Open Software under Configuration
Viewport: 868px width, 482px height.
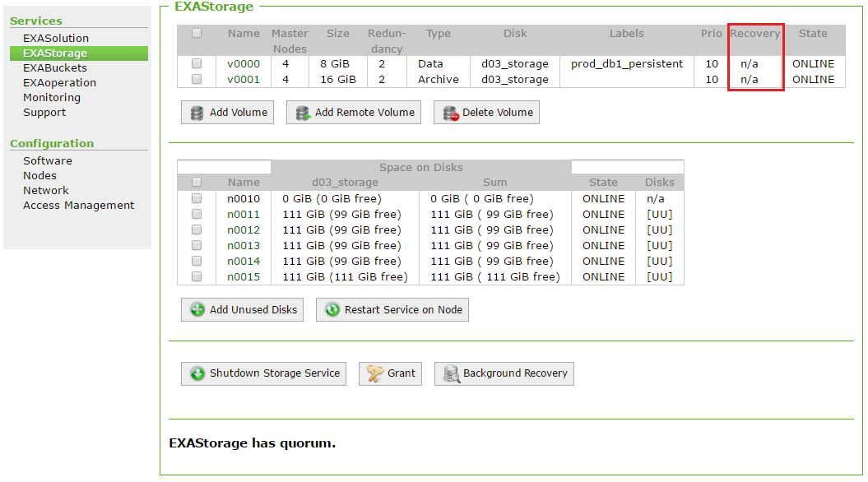[x=48, y=161]
